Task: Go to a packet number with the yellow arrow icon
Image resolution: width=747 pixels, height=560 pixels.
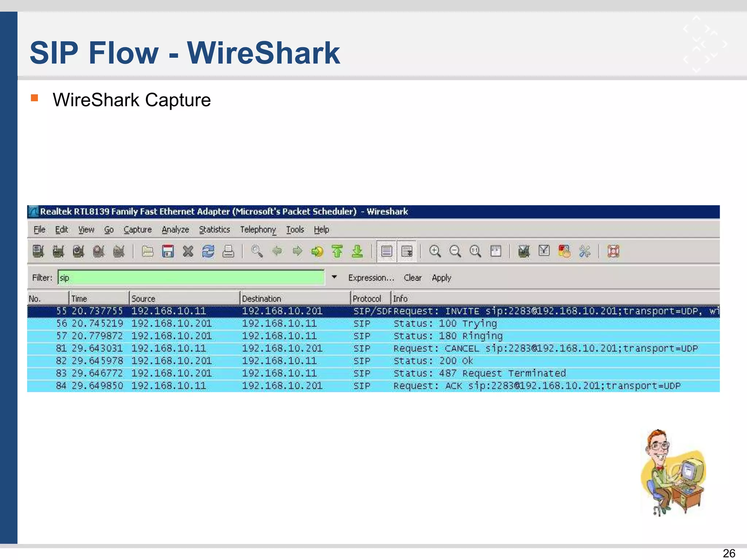Action: [317, 251]
